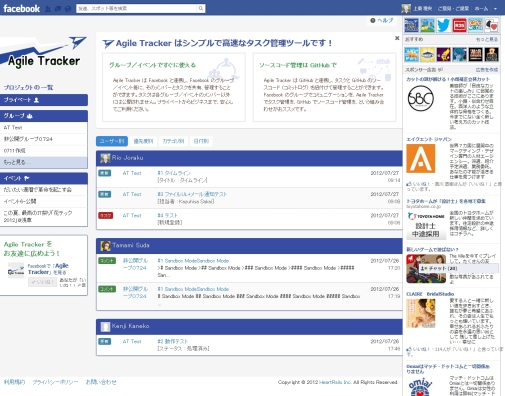Click the いいね! button in promo box
The height and width of the screenshot is (396, 505).
point(42,282)
